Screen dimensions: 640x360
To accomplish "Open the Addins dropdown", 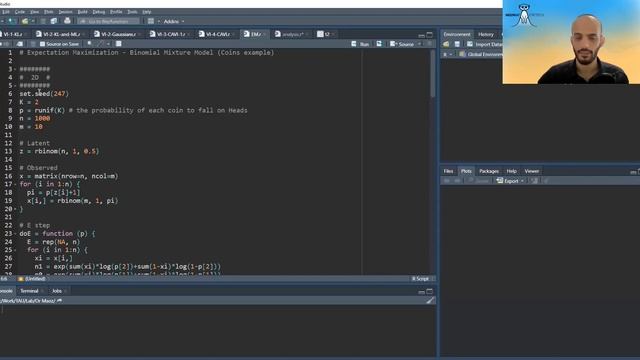I will [x=174, y=21].
